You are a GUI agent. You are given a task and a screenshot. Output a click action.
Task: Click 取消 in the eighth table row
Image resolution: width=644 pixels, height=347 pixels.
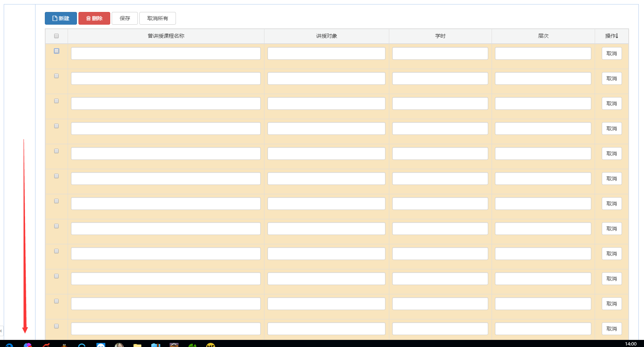click(612, 229)
